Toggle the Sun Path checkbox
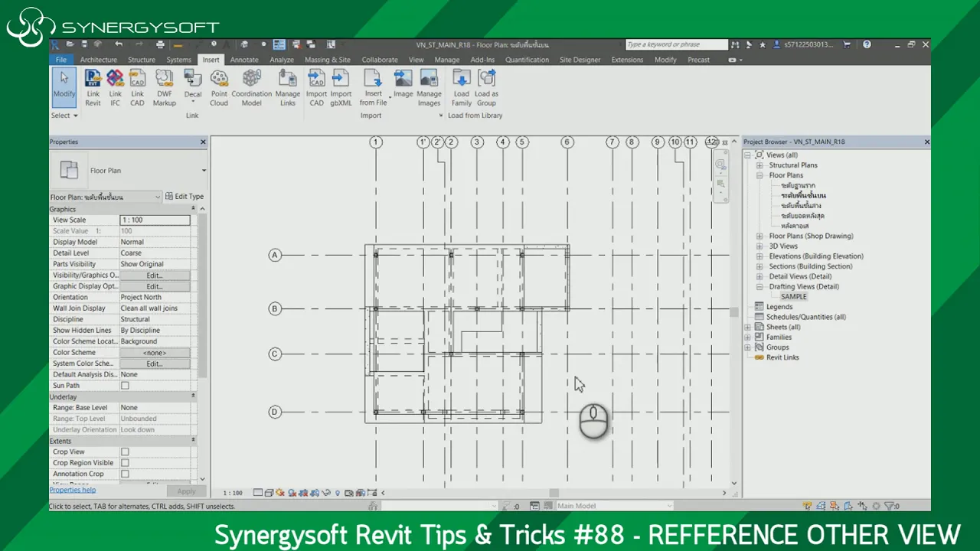Viewport: 980px width, 551px height. (x=125, y=386)
